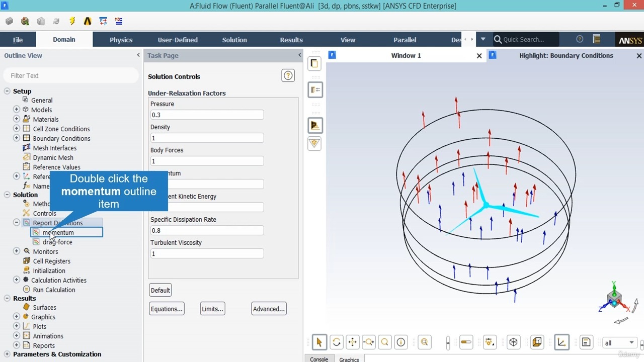The image size is (644, 362).
Task: Click the Advanced... button
Action: (x=269, y=309)
